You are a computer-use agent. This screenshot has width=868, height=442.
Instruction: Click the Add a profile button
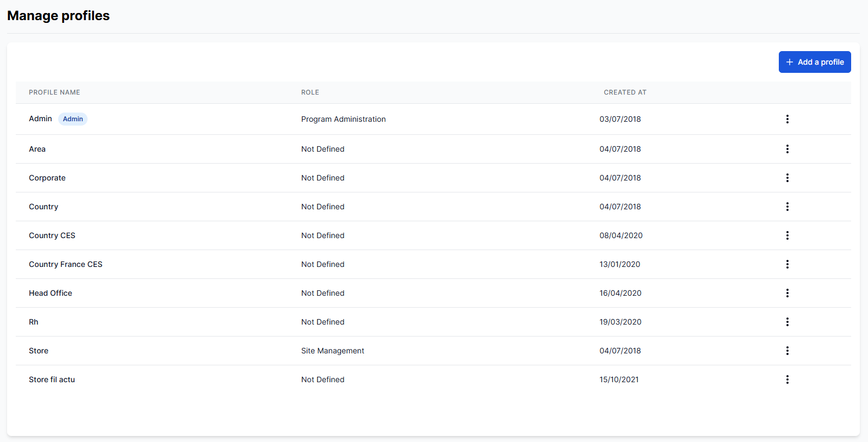tap(814, 62)
